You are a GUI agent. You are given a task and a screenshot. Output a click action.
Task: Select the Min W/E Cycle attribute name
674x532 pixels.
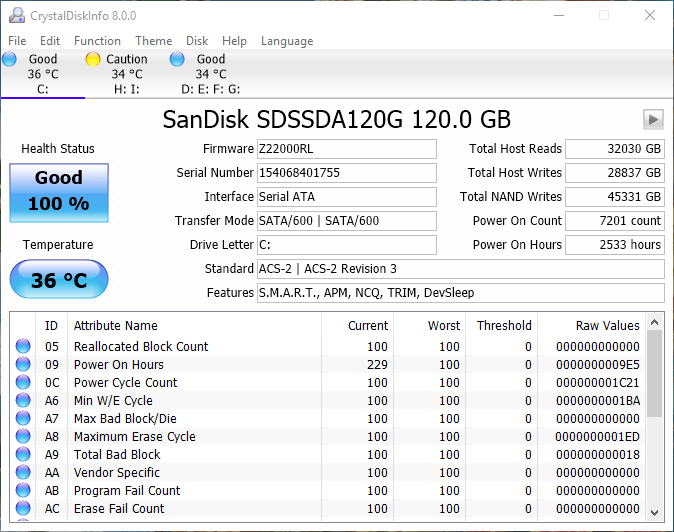(x=113, y=401)
